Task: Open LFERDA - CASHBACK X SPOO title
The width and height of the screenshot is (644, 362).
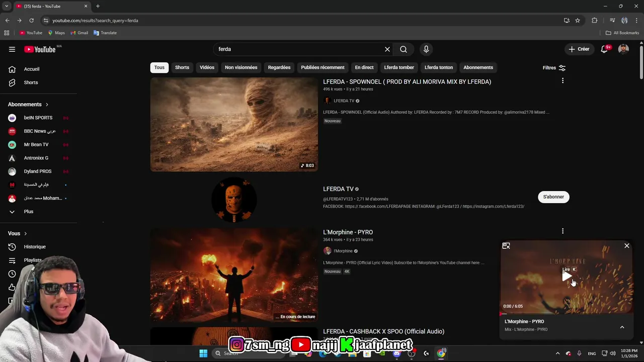Action: (384, 331)
